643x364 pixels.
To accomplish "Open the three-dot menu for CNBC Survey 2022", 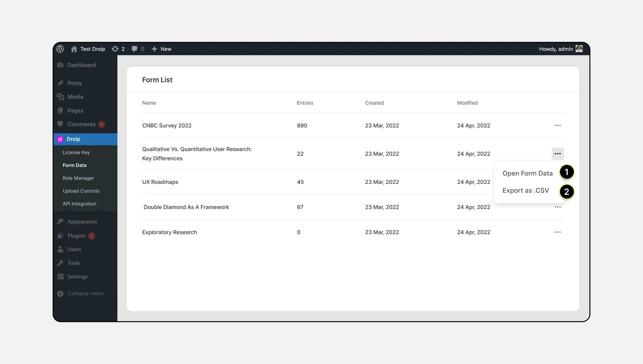I will [558, 125].
